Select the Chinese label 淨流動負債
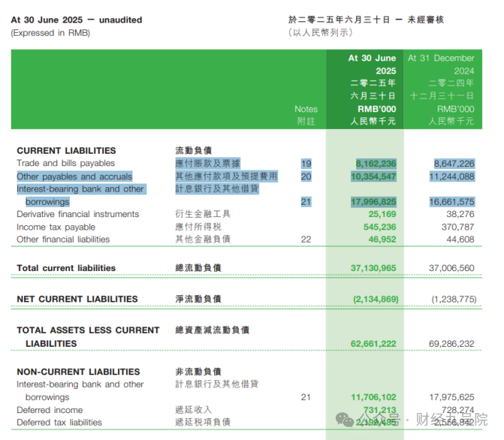 coord(198,299)
